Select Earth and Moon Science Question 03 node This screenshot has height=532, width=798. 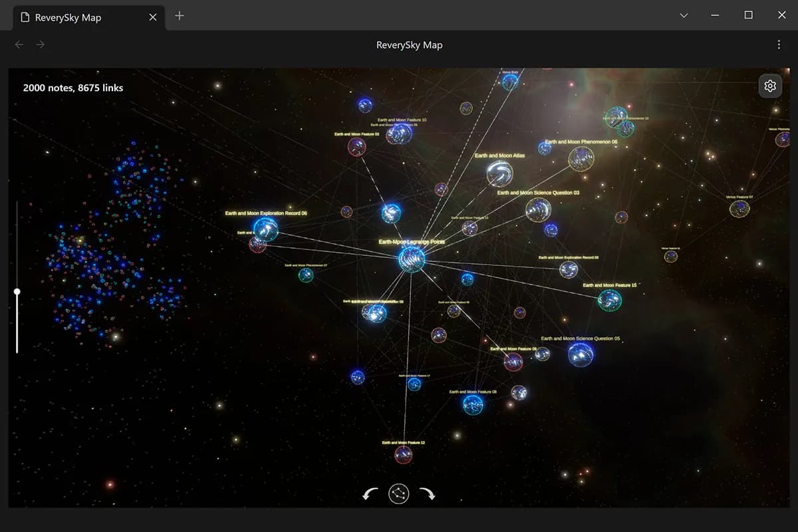click(538, 209)
